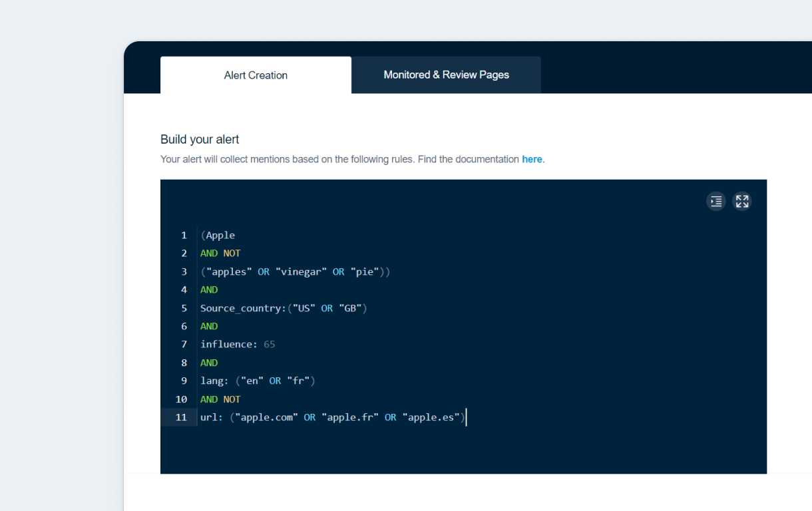This screenshot has width=812, height=511.
Task: Click the "GB" country value
Action: tap(350, 308)
